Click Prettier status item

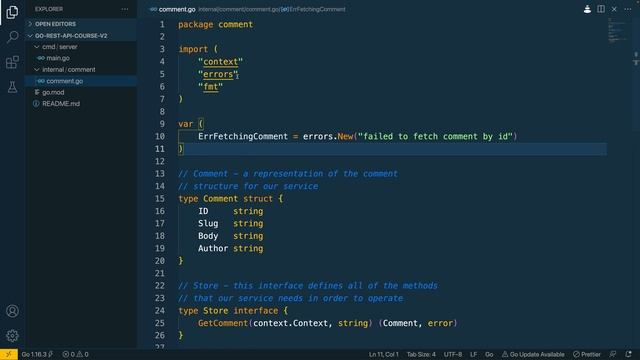587,354
